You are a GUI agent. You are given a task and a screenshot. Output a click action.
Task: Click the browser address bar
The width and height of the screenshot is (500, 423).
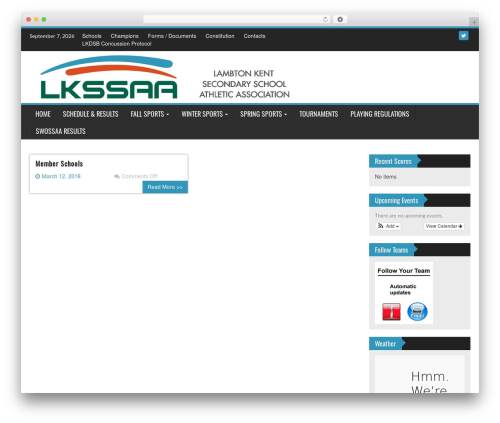[x=236, y=19]
